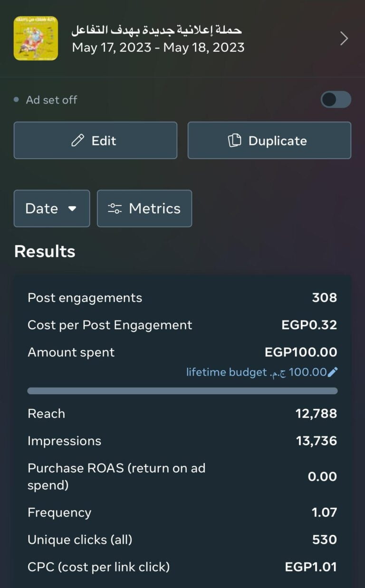365x588 pixels.
Task: Click the pencil icon in the Edit button
Action: click(x=77, y=141)
